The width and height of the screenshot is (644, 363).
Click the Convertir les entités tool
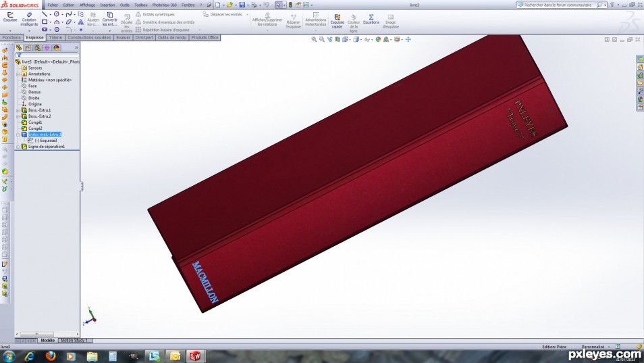tap(109, 19)
